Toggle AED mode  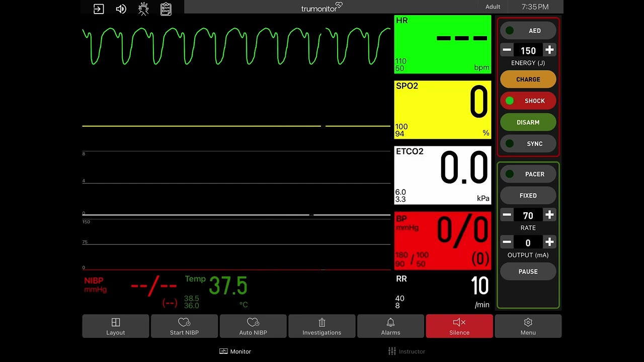pos(528,31)
